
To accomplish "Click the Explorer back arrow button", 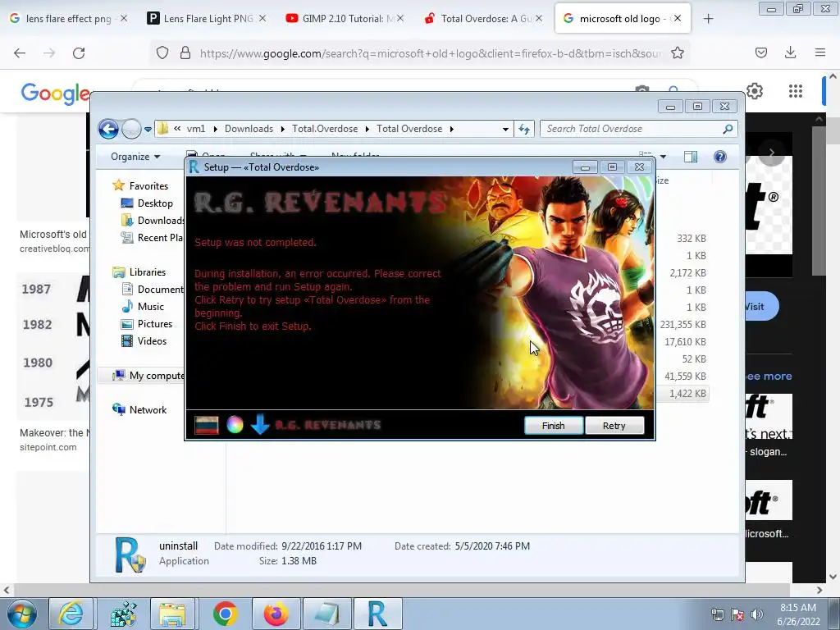I will [x=109, y=129].
